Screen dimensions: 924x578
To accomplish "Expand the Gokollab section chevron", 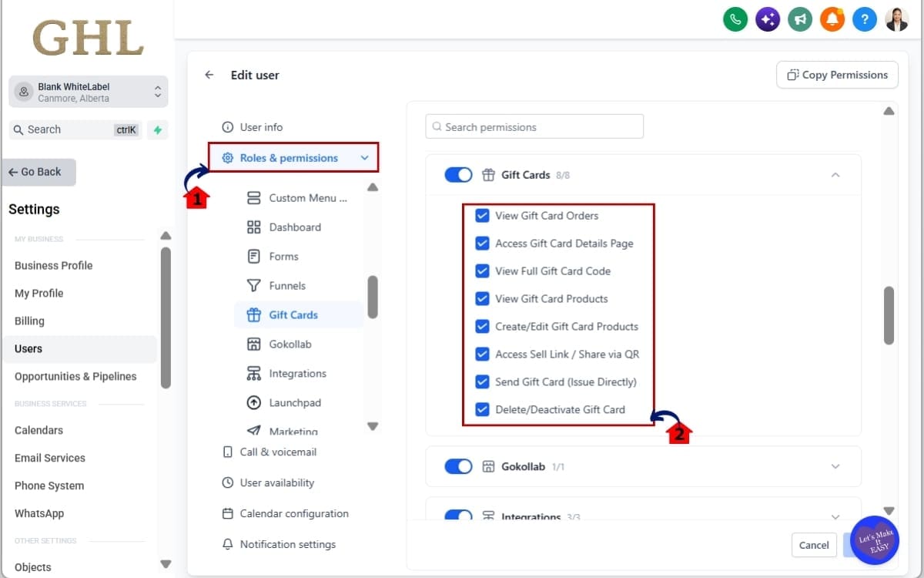I will coord(835,466).
